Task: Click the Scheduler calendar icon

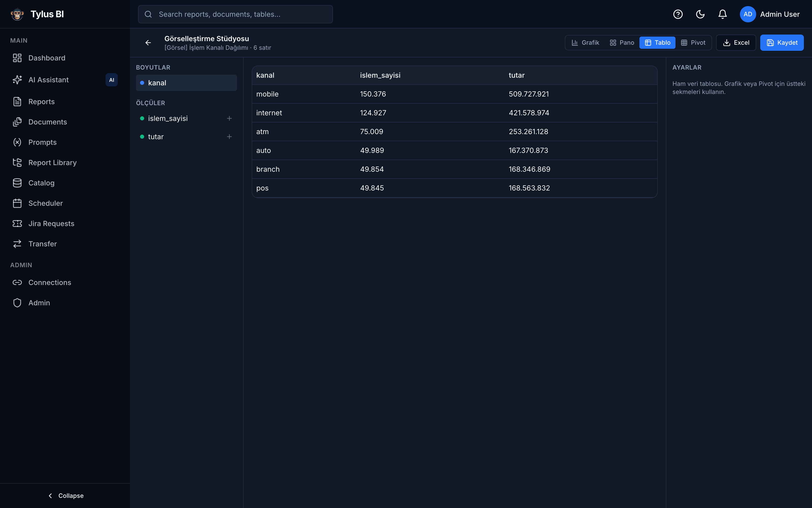Action: (17, 203)
